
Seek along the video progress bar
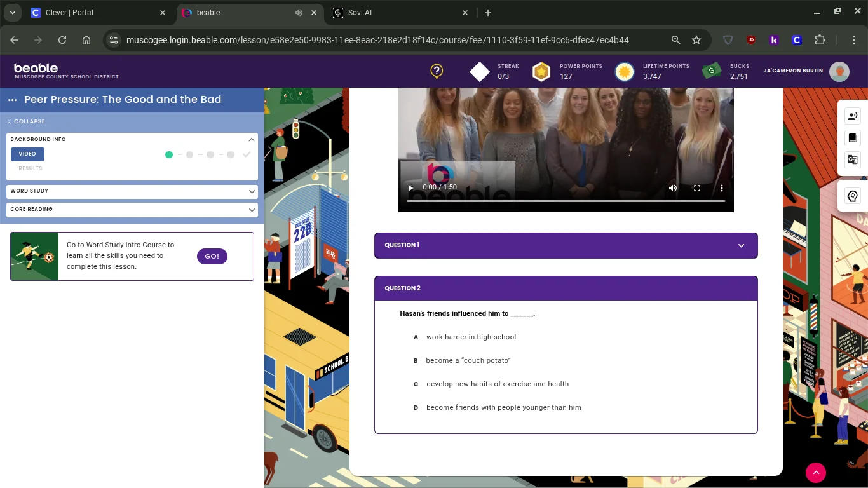566,201
